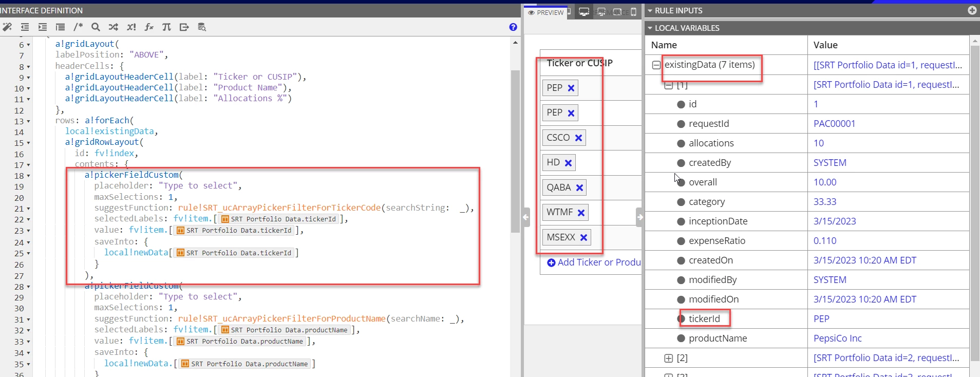
Task: Click Add Ticker or Product link
Action: 594,262
